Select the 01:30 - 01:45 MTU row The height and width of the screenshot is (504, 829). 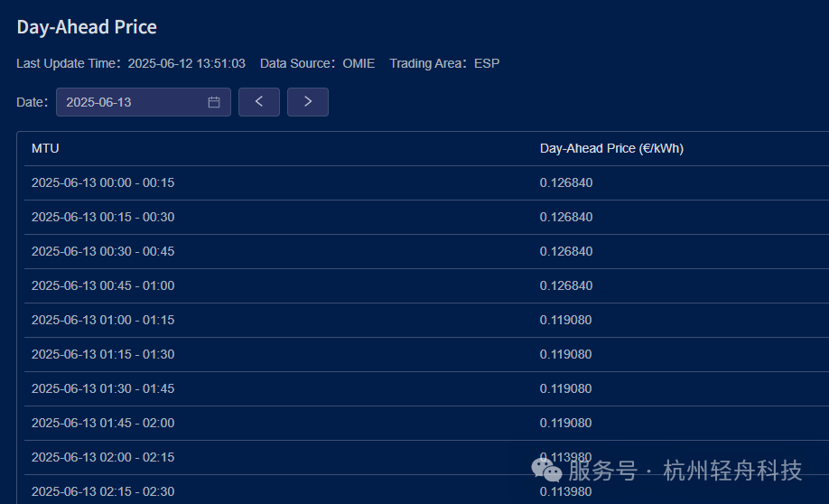103,388
